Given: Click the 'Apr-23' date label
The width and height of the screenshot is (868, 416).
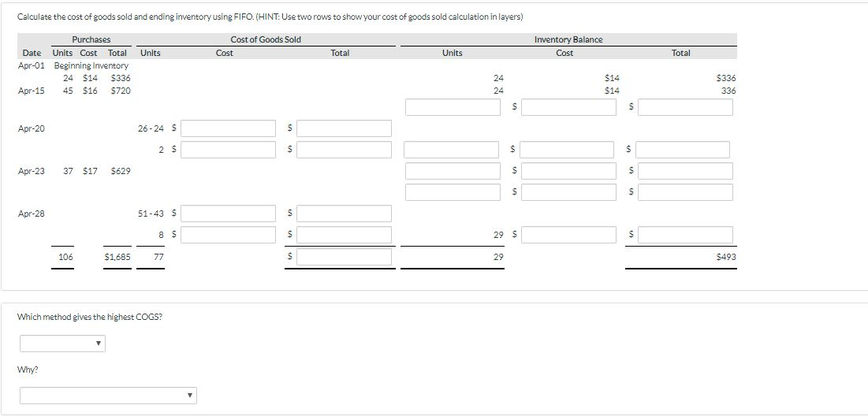Looking at the screenshot, I should (32, 171).
